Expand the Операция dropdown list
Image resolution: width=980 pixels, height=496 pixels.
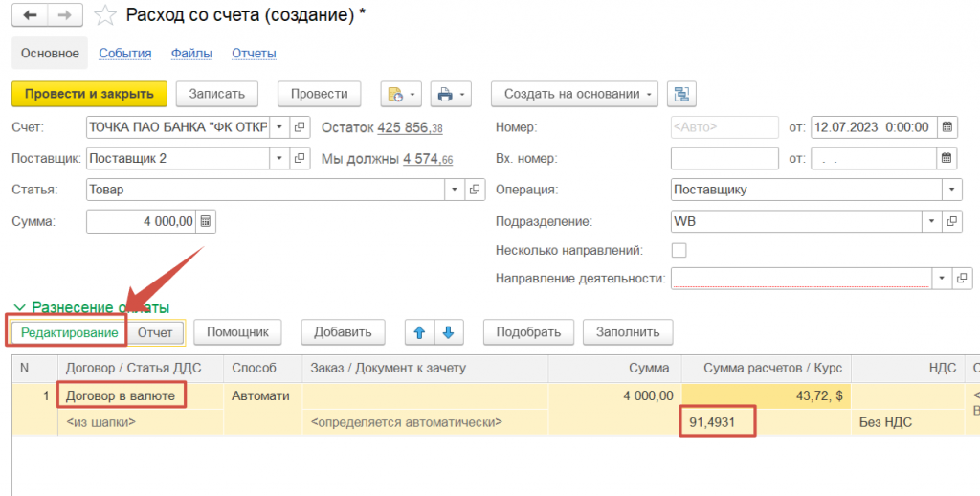(951, 190)
